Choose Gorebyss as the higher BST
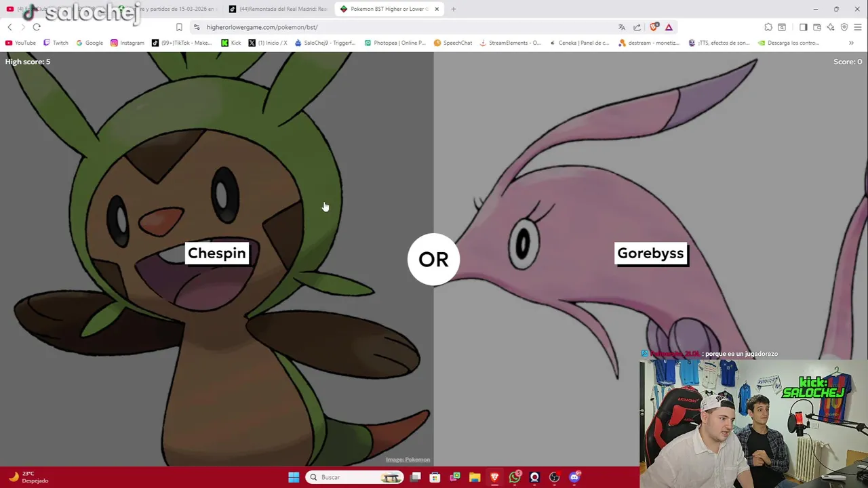 coord(650,253)
